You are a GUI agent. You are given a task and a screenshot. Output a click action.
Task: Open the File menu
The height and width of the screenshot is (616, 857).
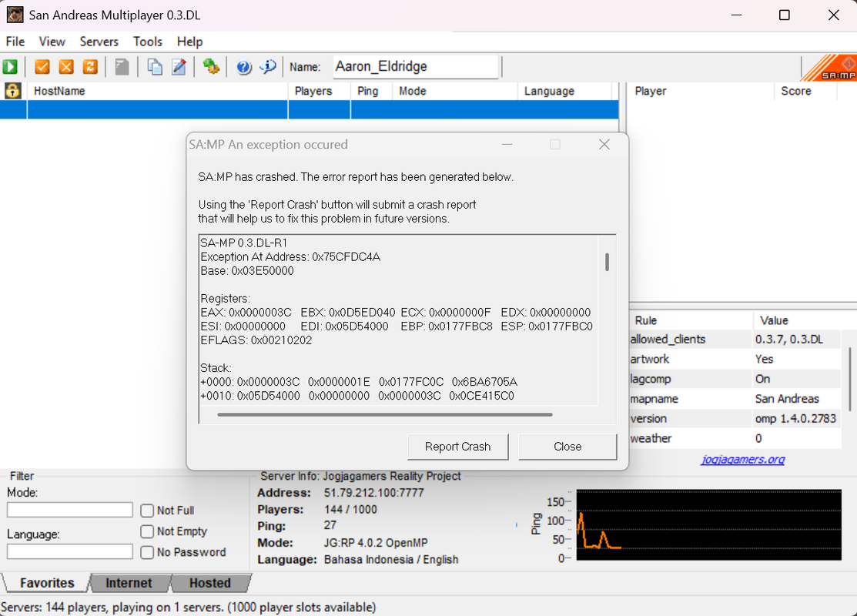coord(15,42)
